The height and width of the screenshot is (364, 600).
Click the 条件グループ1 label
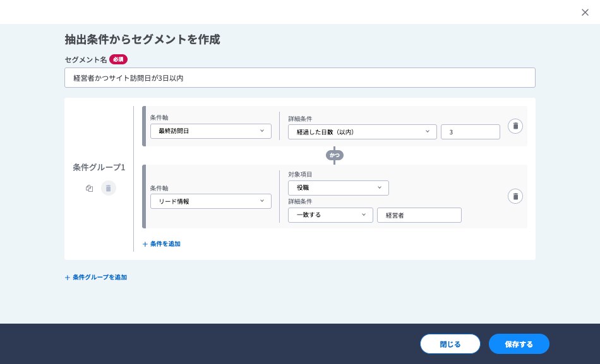[99, 168]
